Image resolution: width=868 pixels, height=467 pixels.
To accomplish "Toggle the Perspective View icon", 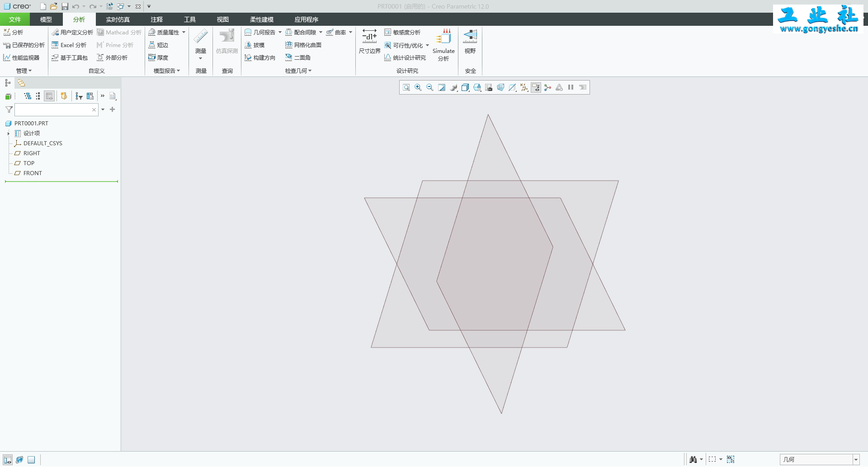I will 500,87.
